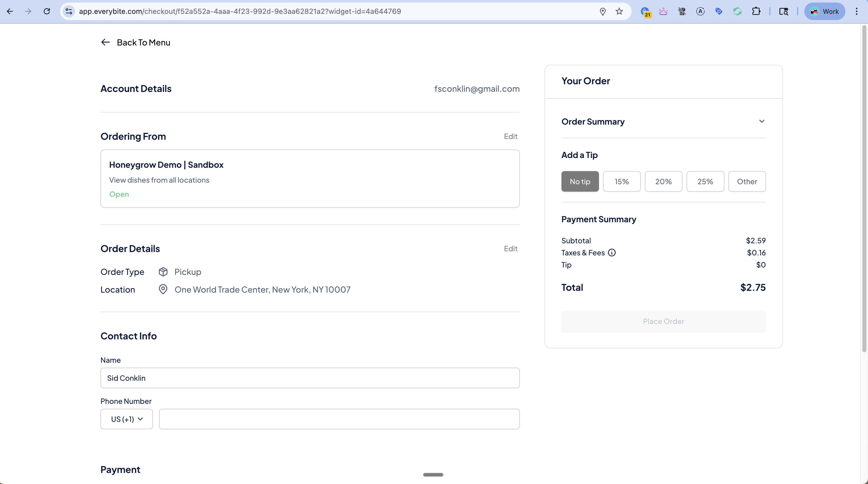Click the Place Order button

pyautogui.click(x=663, y=321)
